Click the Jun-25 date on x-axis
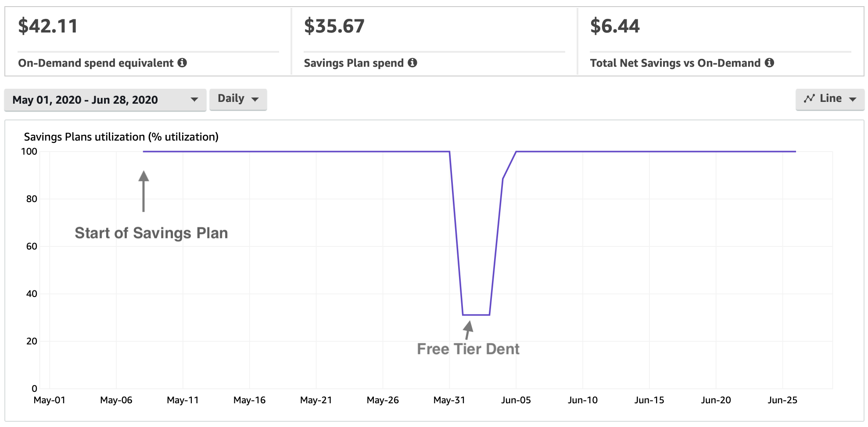Image resolution: width=868 pixels, height=427 pixels. (782, 400)
